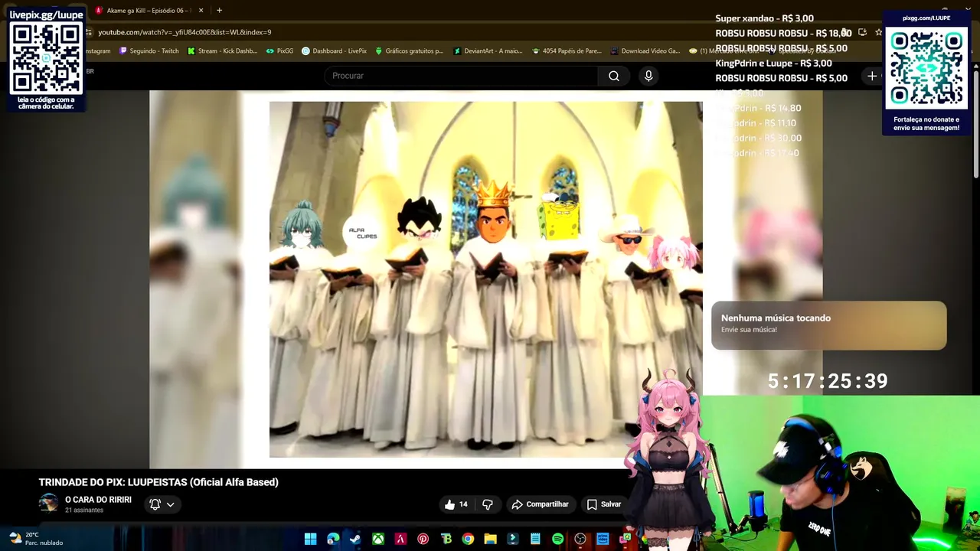Expand the subscription options chevron
980x551 pixels.
coord(171,504)
